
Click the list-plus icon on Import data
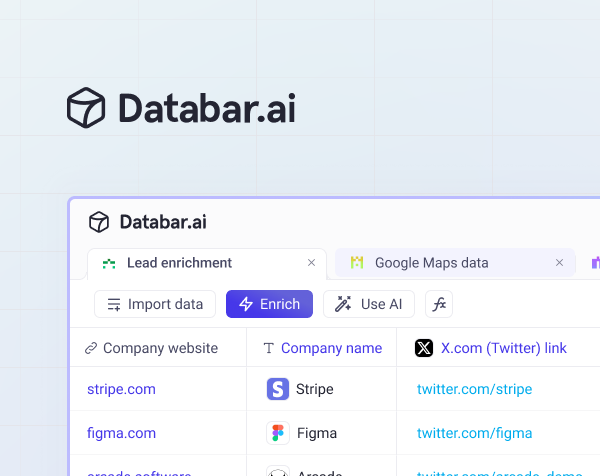[x=114, y=305]
